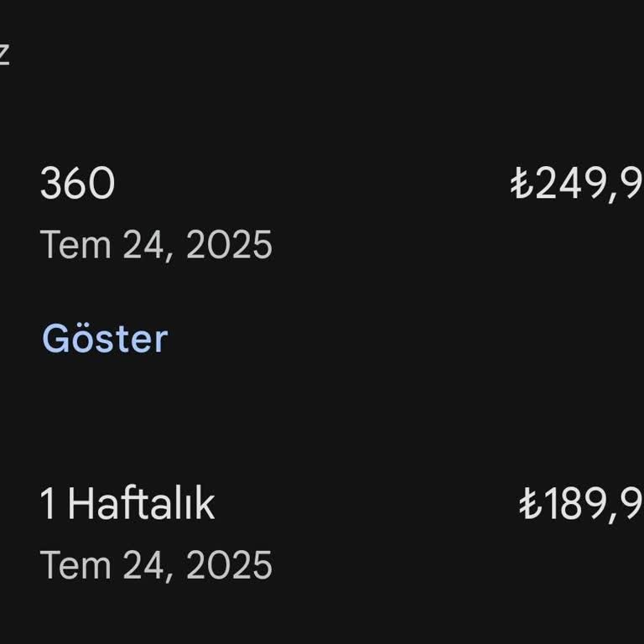Viewport: 644px width, 644px height.
Task: Click the Göster link
Action: pos(105,339)
